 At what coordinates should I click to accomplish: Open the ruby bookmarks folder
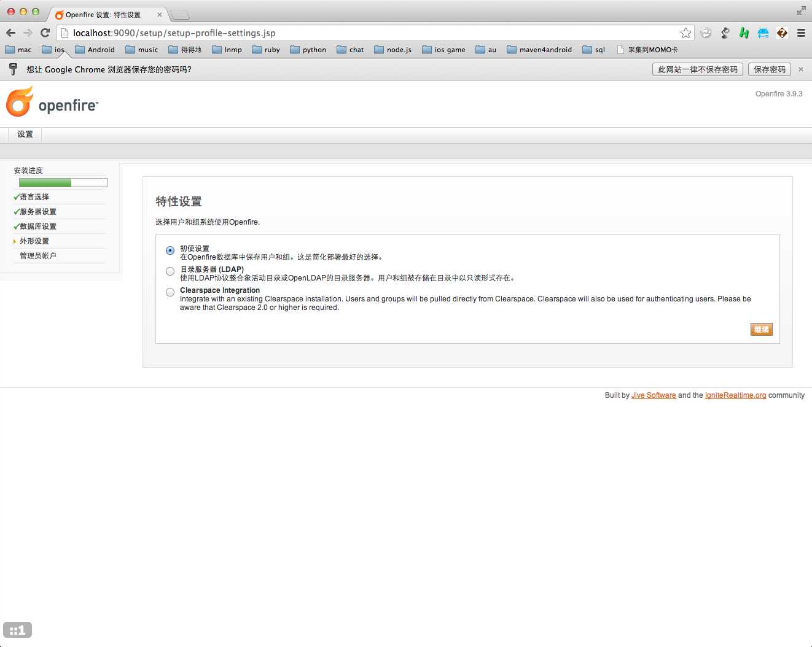[266, 50]
